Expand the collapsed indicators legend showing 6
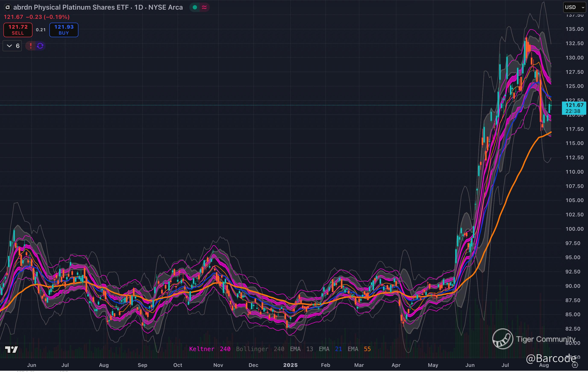The width and height of the screenshot is (588, 372). [x=12, y=46]
